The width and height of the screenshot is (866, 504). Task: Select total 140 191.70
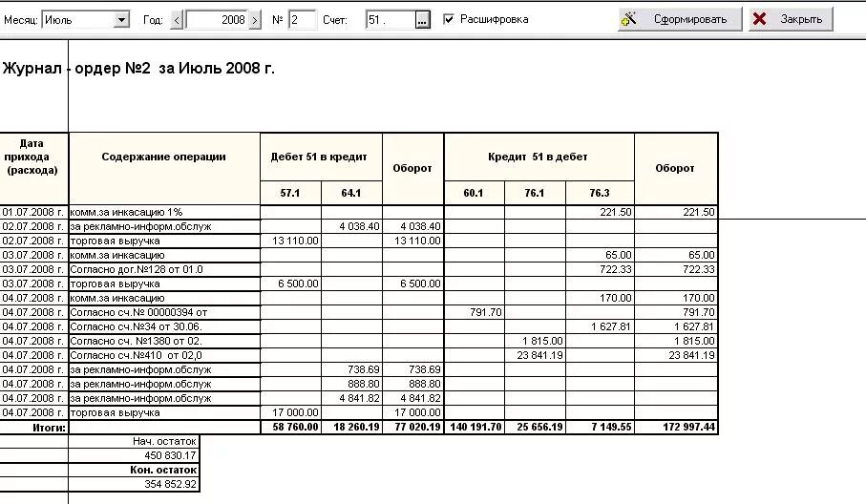coord(474,428)
